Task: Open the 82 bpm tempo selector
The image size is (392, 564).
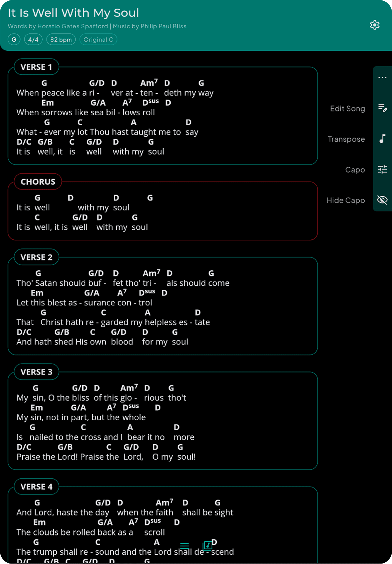Action: 61,39
